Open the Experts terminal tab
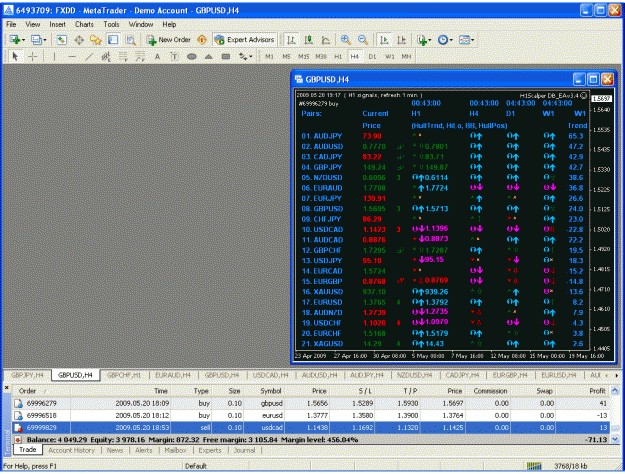The width and height of the screenshot is (625, 474). [x=210, y=450]
